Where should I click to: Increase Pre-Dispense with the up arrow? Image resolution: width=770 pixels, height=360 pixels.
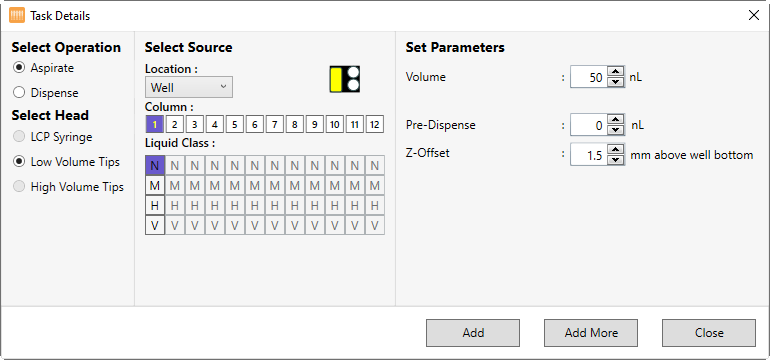tap(615, 119)
